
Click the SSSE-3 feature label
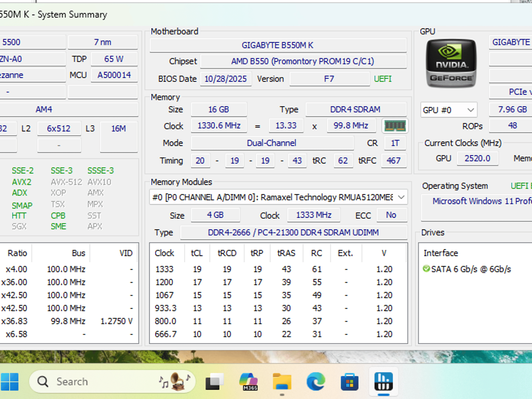pos(101,171)
